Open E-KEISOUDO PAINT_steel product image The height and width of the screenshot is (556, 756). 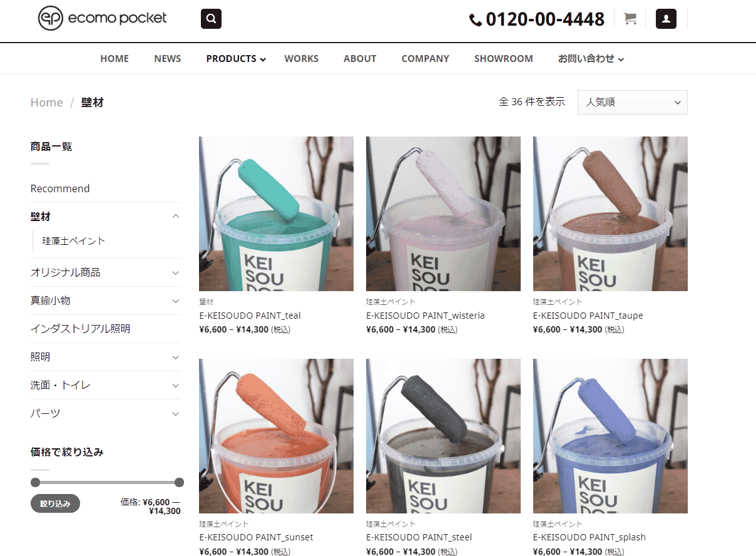point(443,436)
